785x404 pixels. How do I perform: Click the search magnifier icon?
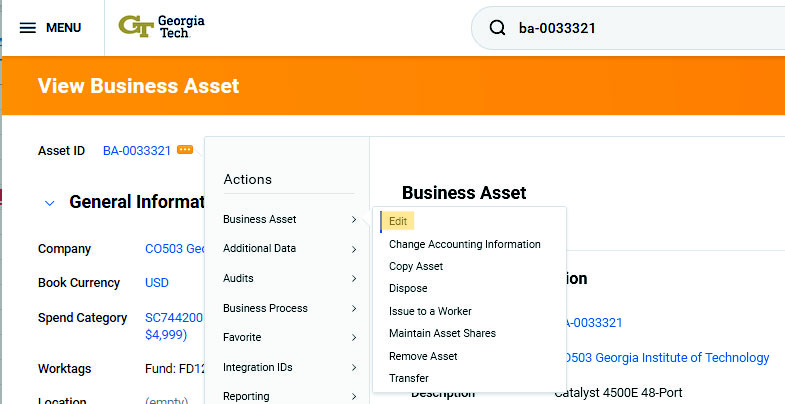pos(497,28)
